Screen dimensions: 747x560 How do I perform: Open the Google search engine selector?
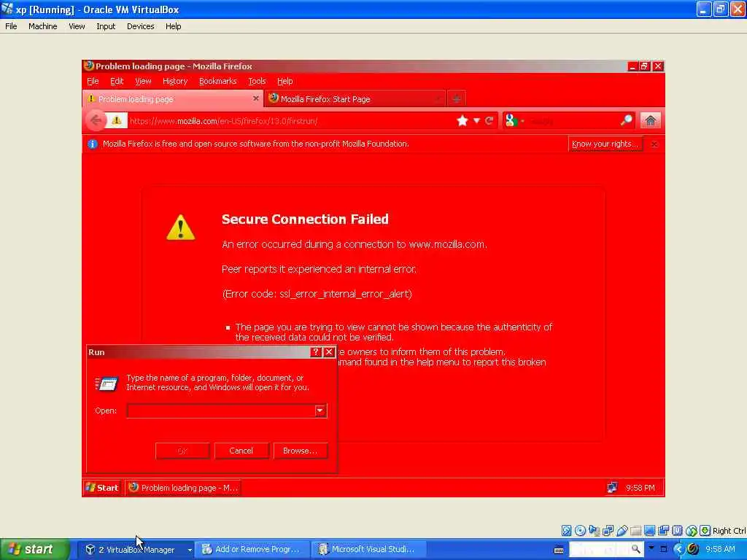click(x=514, y=121)
